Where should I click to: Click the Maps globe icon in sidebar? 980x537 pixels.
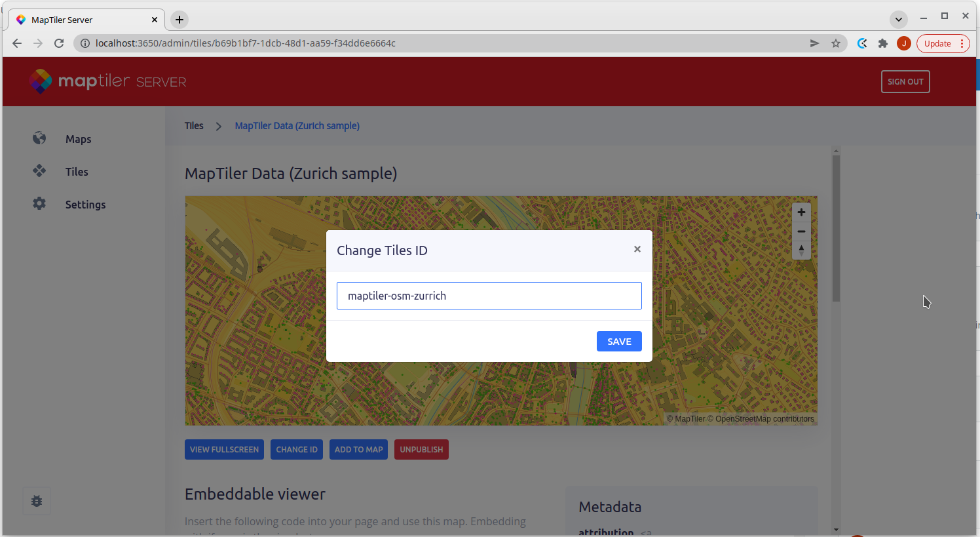(x=39, y=138)
